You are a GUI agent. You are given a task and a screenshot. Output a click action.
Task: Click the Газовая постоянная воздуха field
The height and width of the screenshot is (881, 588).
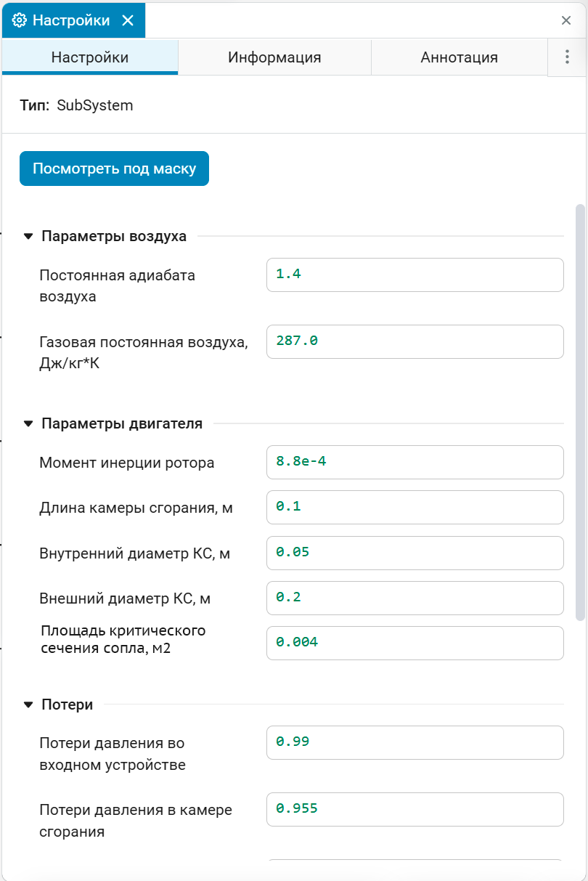tap(415, 341)
